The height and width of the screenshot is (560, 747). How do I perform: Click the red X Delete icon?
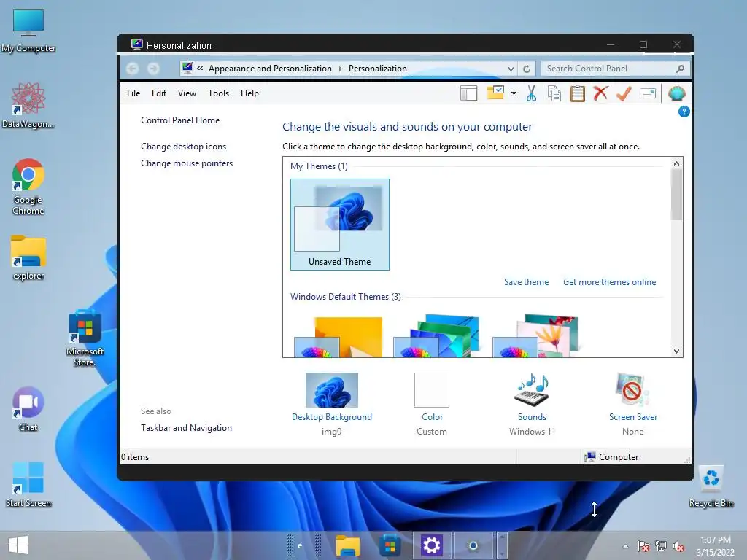click(600, 93)
